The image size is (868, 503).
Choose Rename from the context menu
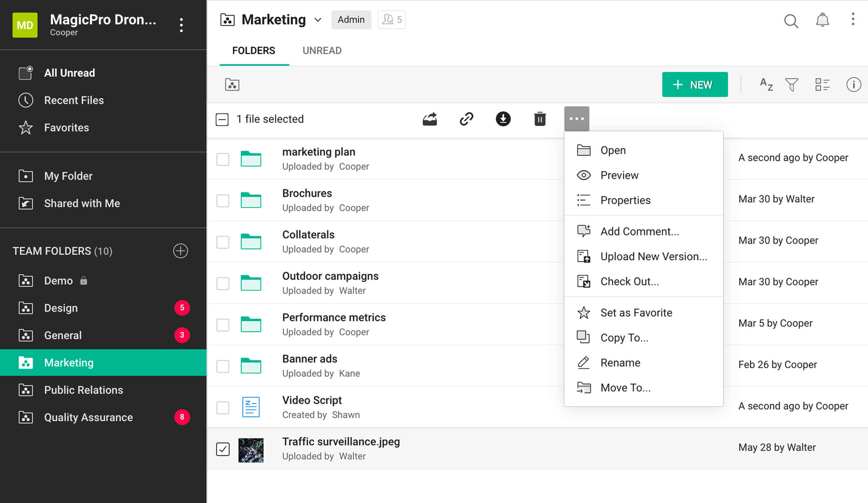[x=620, y=363]
